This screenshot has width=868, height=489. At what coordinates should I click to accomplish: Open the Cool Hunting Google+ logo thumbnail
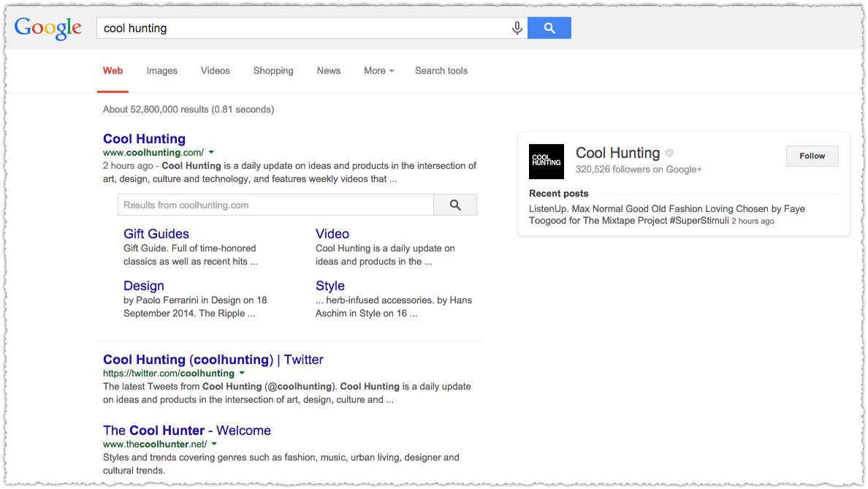pyautogui.click(x=547, y=162)
